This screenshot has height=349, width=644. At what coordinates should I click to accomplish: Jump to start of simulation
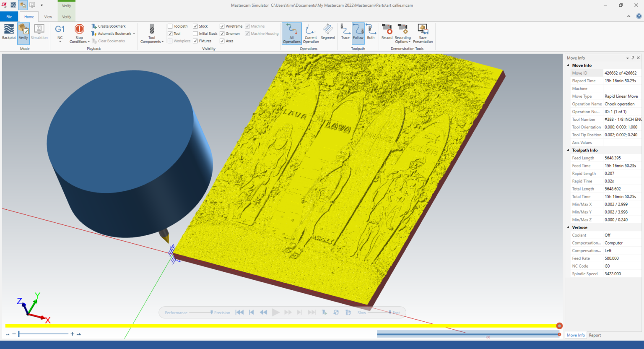[239, 313]
